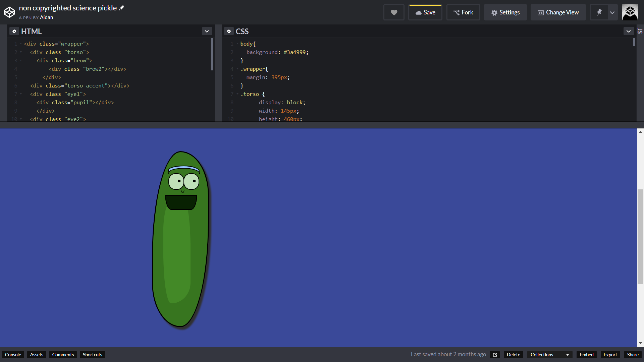Toggle the Console panel
The image size is (644, 362).
coord(13,355)
